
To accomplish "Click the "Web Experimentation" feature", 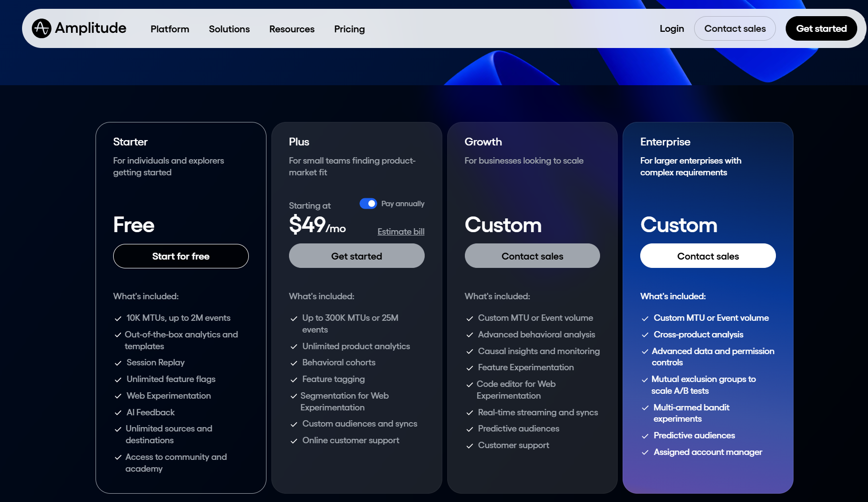I will (169, 396).
